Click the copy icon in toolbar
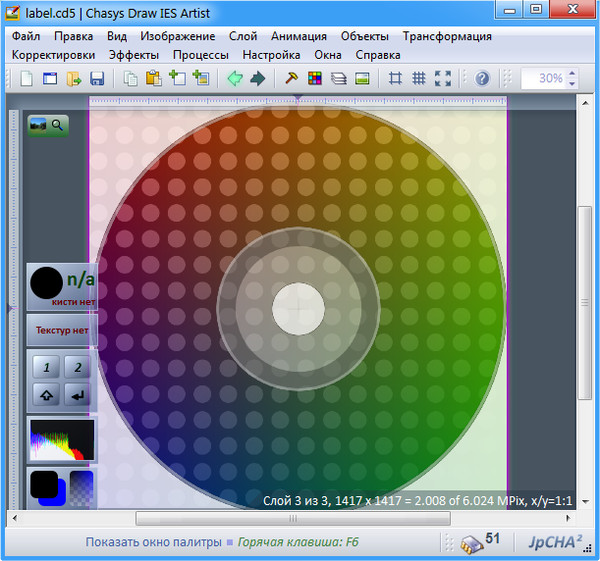The width and height of the screenshot is (600, 561). [x=131, y=79]
